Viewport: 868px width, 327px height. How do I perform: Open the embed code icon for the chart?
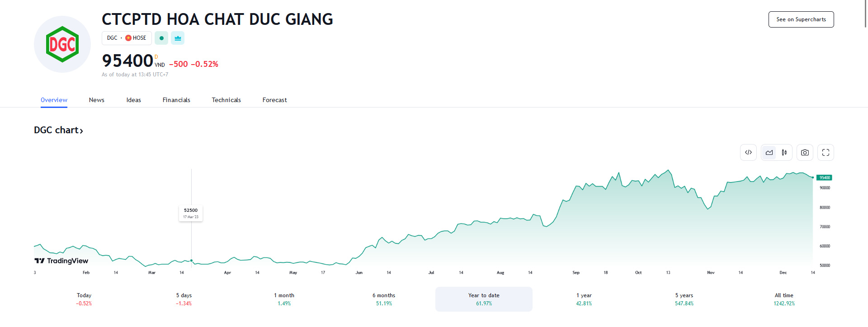coord(748,152)
